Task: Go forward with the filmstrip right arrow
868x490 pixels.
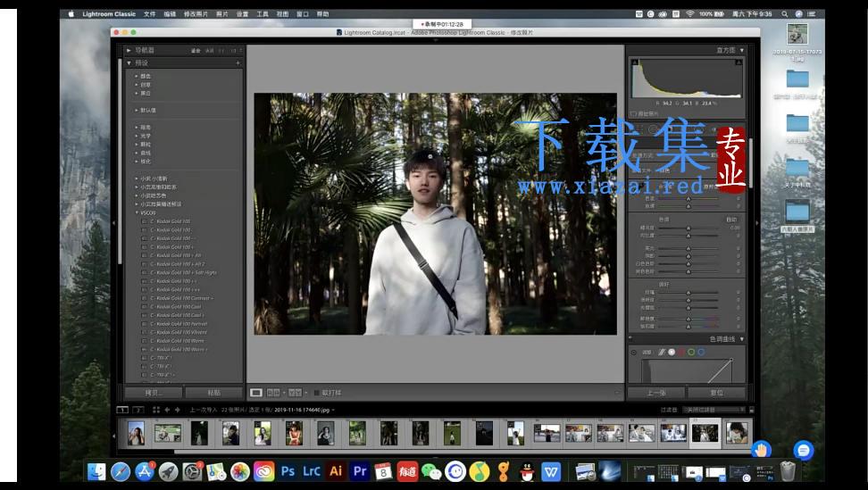Action: 177,410
